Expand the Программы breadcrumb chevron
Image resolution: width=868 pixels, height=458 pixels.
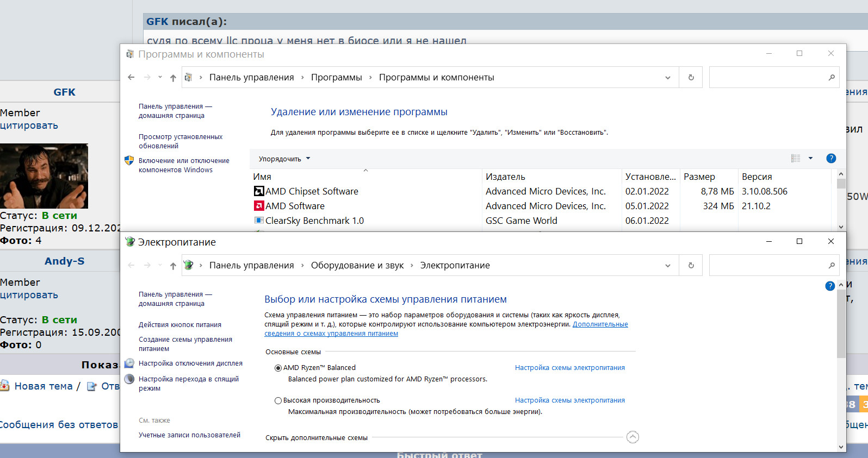(x=370, y=77)
